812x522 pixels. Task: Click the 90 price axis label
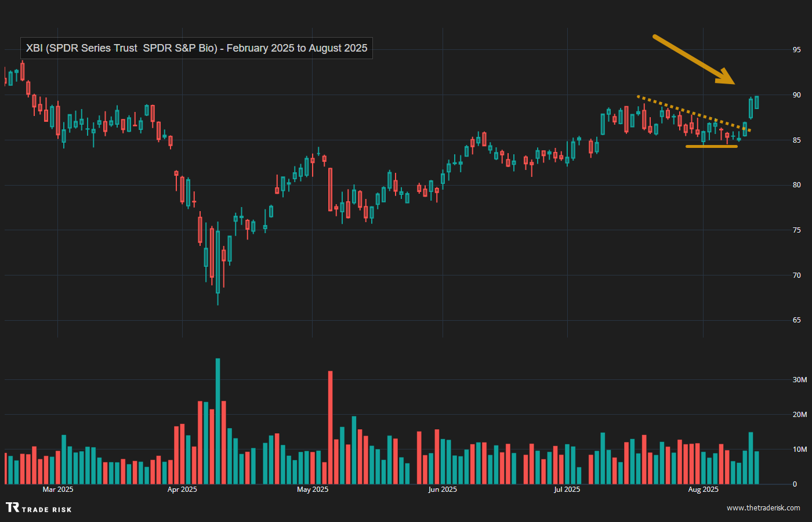[796, 95]
